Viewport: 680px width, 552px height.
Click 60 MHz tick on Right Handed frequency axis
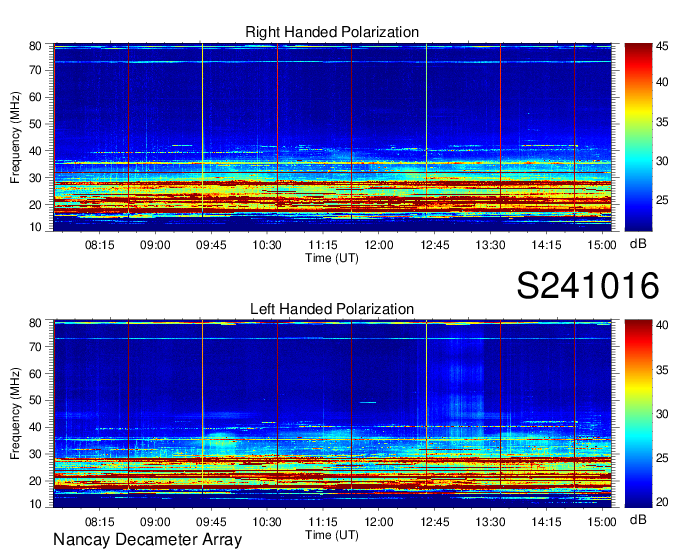pos(35,97)
